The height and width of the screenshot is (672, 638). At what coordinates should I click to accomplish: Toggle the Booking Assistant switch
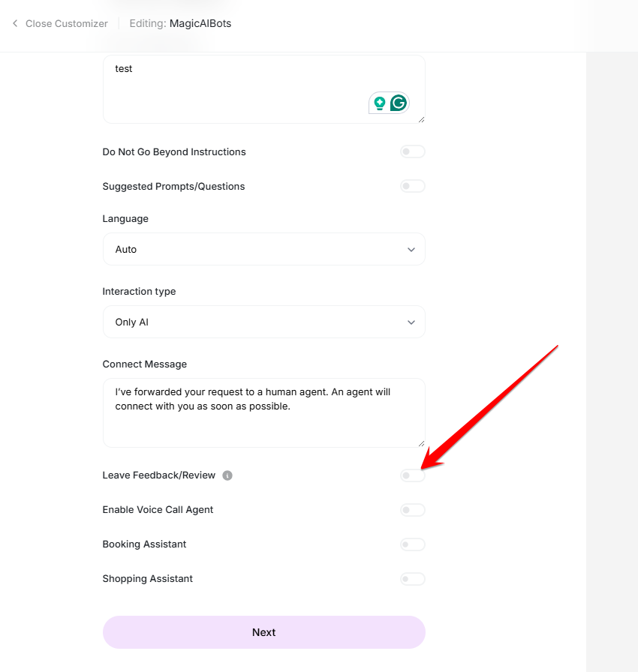tap(412, 544)
